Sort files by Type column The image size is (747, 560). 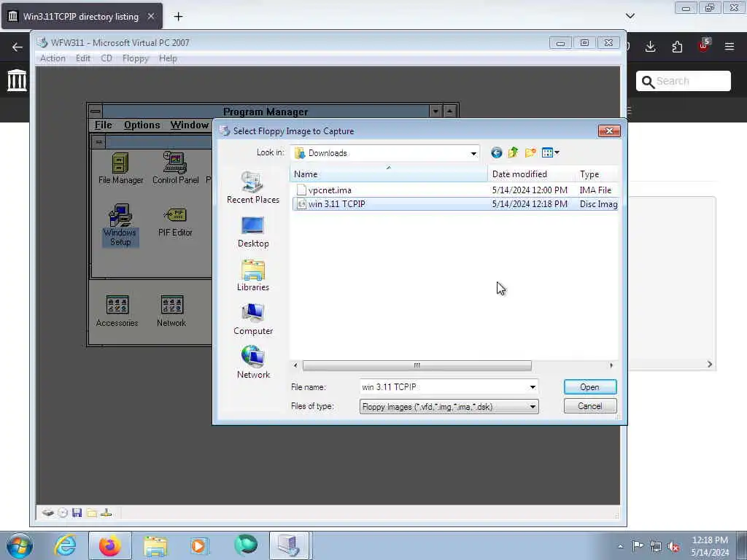(597, 174)
